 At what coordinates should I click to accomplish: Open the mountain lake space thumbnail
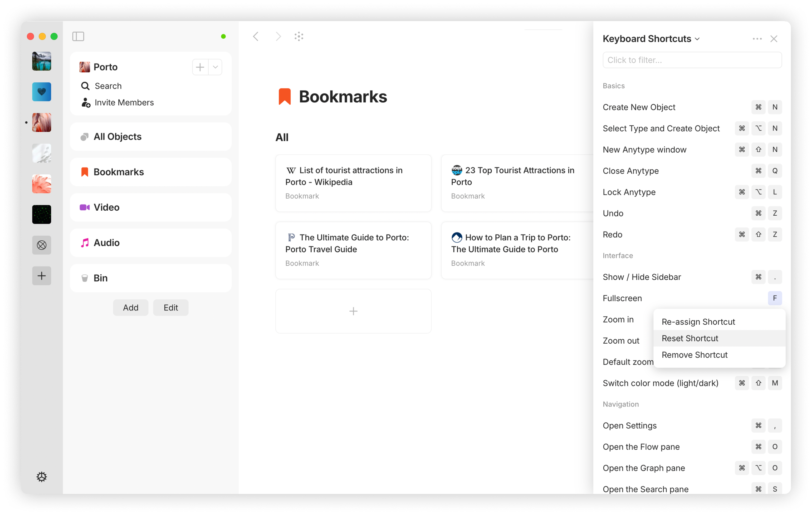[41, 61]
